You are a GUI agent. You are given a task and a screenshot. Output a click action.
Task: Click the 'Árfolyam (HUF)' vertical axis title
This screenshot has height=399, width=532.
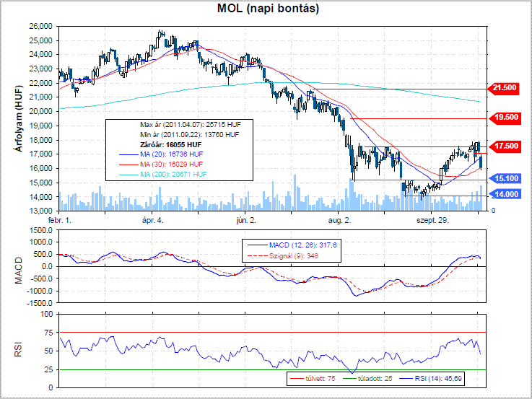[x=19, y=118]
